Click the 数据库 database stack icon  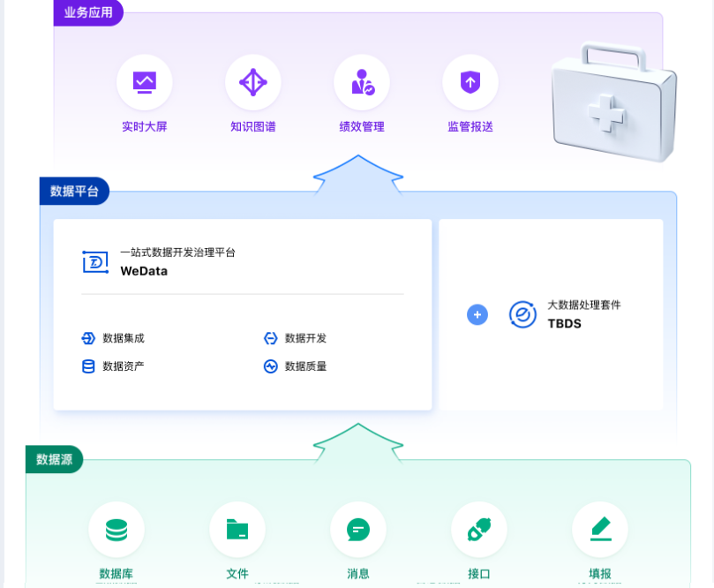click(116, 530)
